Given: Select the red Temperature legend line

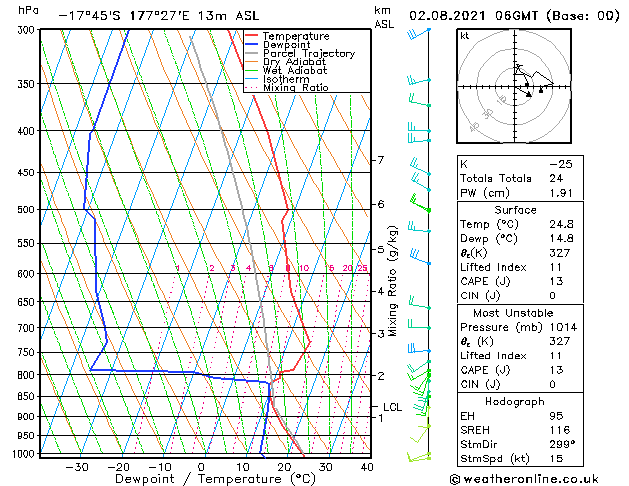Looking at the screenshot, I should coord(251,36).
